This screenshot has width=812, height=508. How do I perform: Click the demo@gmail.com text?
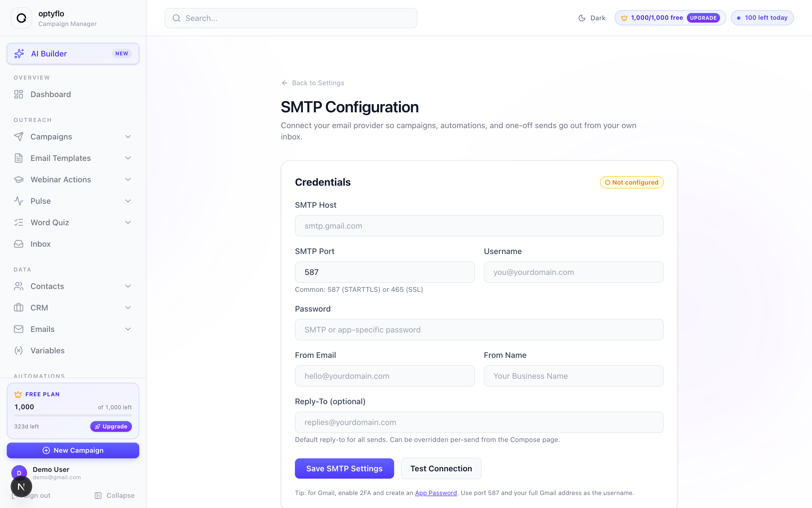(x=57, y=478)
